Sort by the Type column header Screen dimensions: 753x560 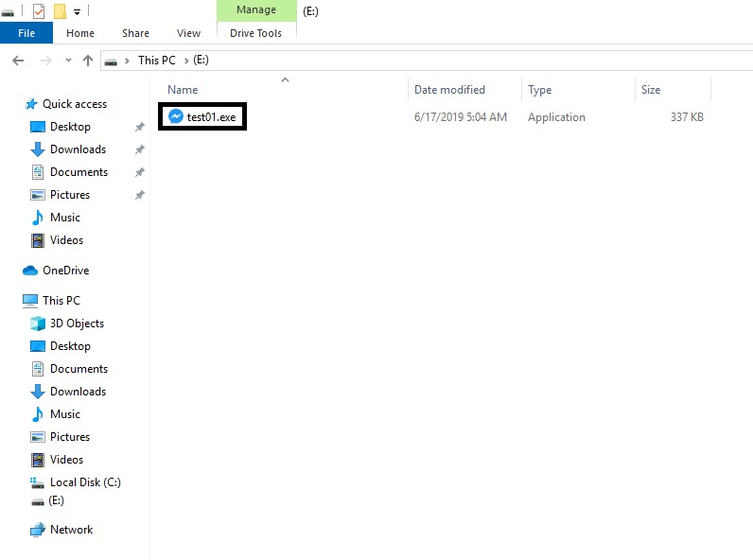pyautogui.click(x=540, y=90)
